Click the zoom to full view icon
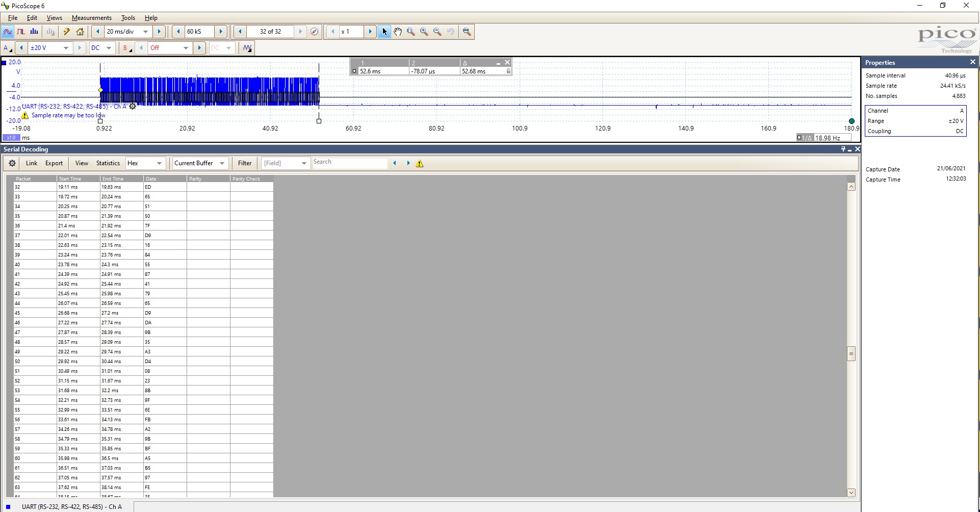 [x=467, y=32]
